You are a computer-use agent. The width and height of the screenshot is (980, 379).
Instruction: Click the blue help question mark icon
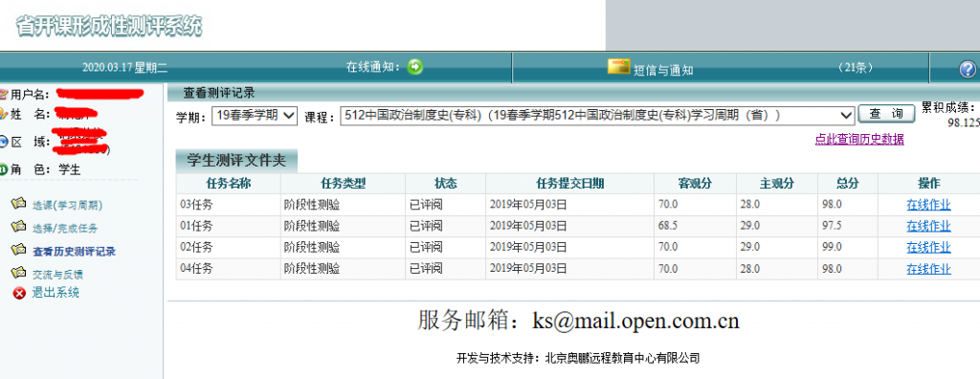pos(967,69)
